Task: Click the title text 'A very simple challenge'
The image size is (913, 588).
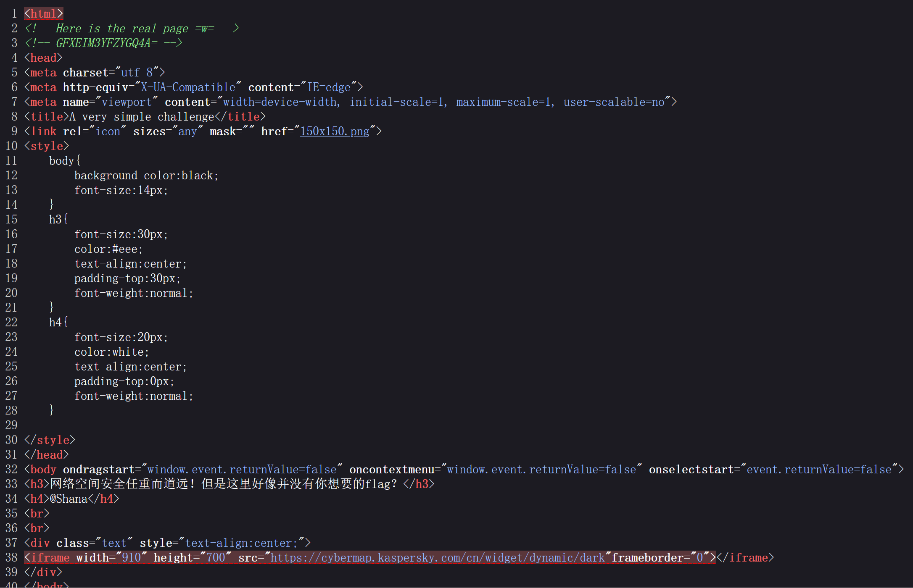Action: tap(142, 117)
